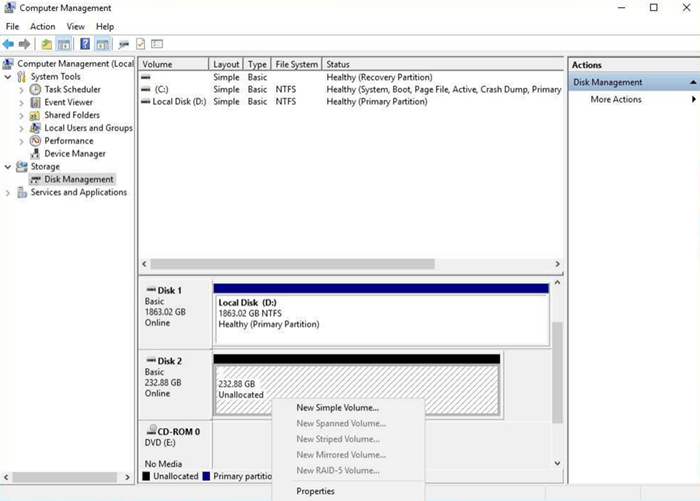700x501 pixels.
Task: Click the blue Help question mark icon
Action: (85, 44)
